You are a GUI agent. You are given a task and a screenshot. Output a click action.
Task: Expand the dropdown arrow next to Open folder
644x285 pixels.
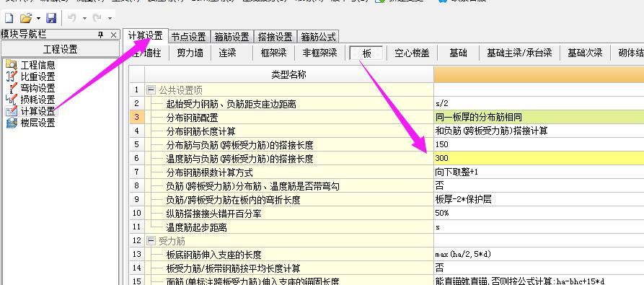point(38,19)
